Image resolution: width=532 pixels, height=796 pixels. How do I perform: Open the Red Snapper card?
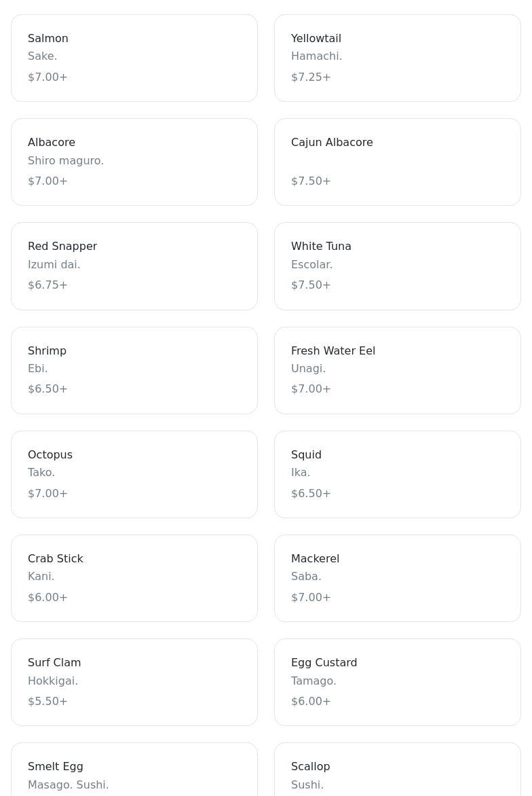(x=134, y=266)
